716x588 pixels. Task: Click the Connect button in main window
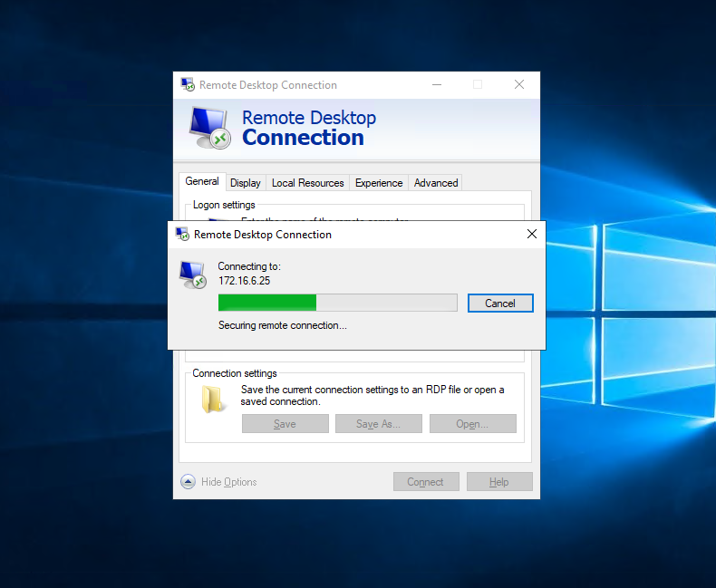point(426,482)
